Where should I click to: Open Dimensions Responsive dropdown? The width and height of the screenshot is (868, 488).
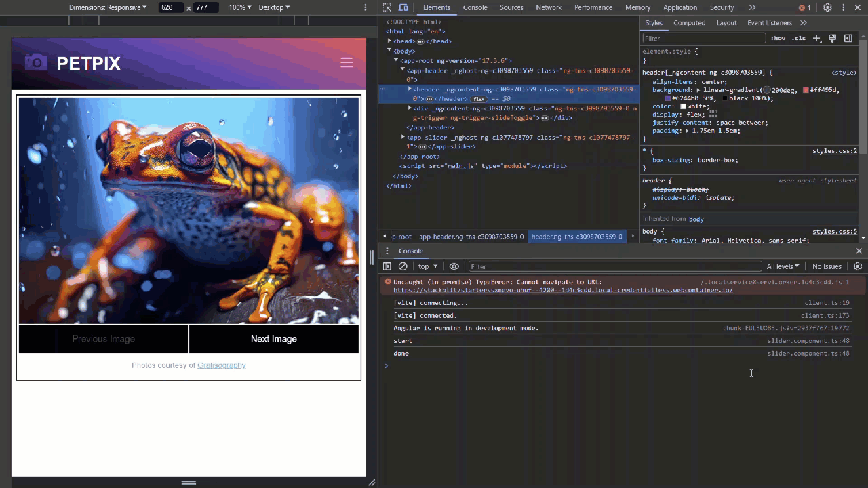(x=108, y=7)
